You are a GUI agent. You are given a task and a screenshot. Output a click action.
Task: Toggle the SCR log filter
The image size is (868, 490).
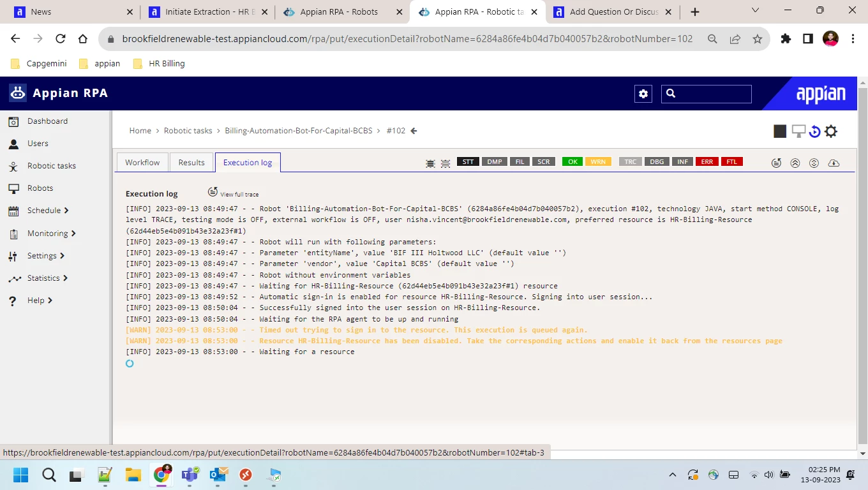coord(544,162)
